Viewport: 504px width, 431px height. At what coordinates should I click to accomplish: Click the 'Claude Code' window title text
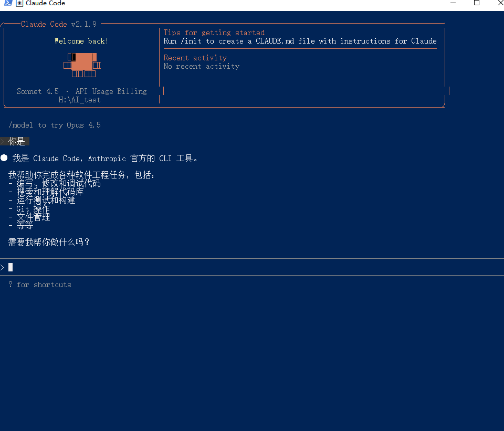click(x=45, y=3)
